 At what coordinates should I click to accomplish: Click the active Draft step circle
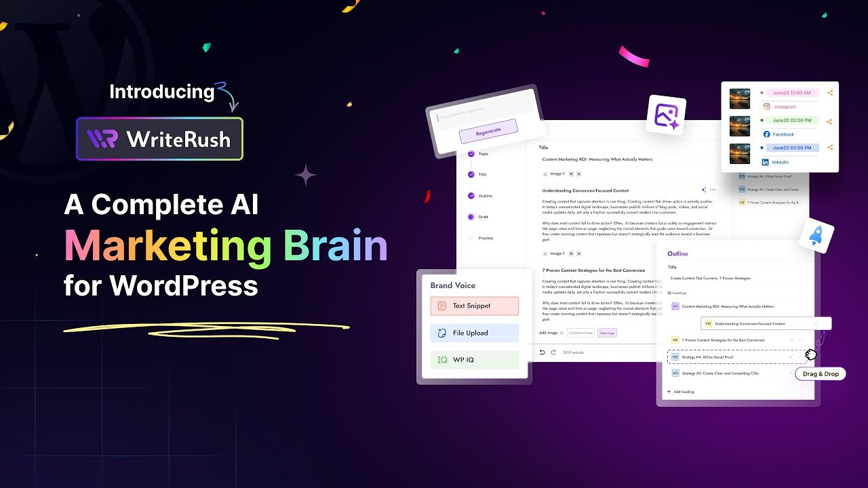click(x=471, y=217)
